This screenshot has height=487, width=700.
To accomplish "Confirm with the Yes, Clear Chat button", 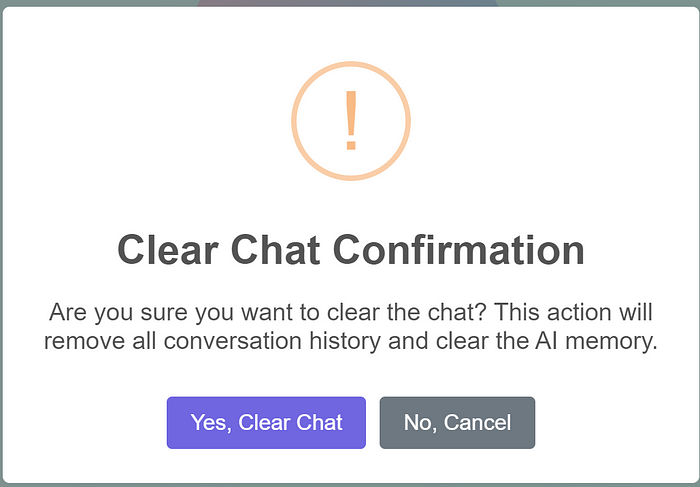I will [x=266, y=423].
